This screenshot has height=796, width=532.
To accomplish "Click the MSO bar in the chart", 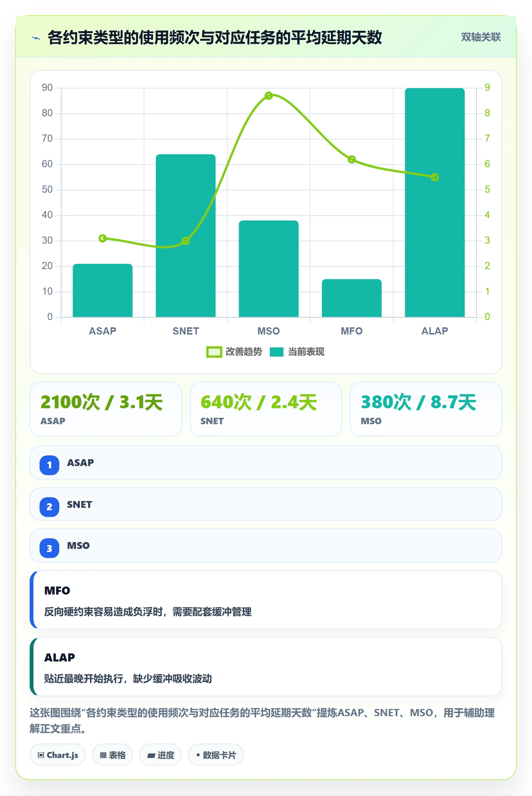I will [269, 269].
